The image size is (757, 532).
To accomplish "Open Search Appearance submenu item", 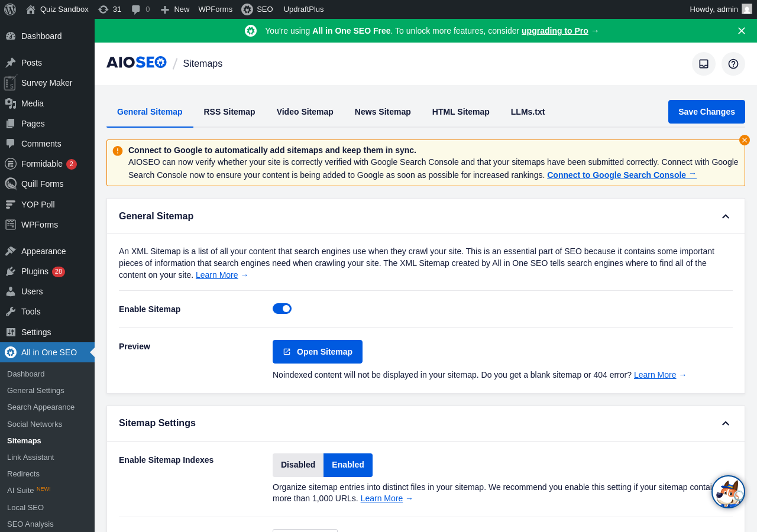I will 41,407.
